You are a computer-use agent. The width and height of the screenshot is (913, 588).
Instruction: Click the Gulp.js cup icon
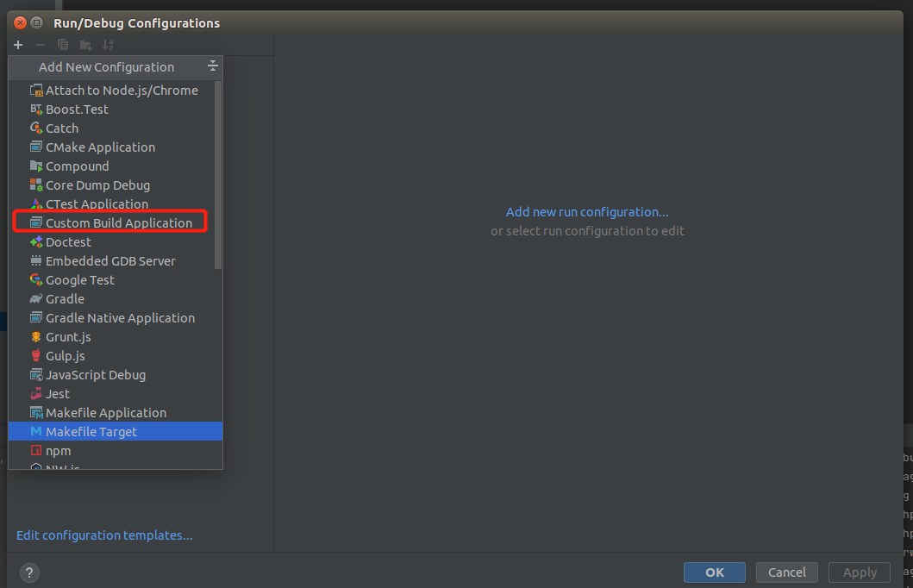click(x=36, y=356)
